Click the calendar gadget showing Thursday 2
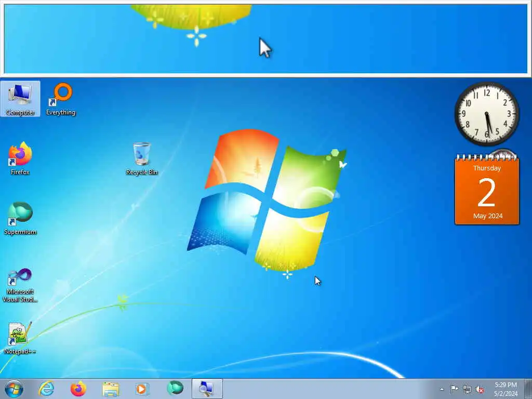Image resolution: width=532 pixels, height=399 pixels. pos(487,190)
